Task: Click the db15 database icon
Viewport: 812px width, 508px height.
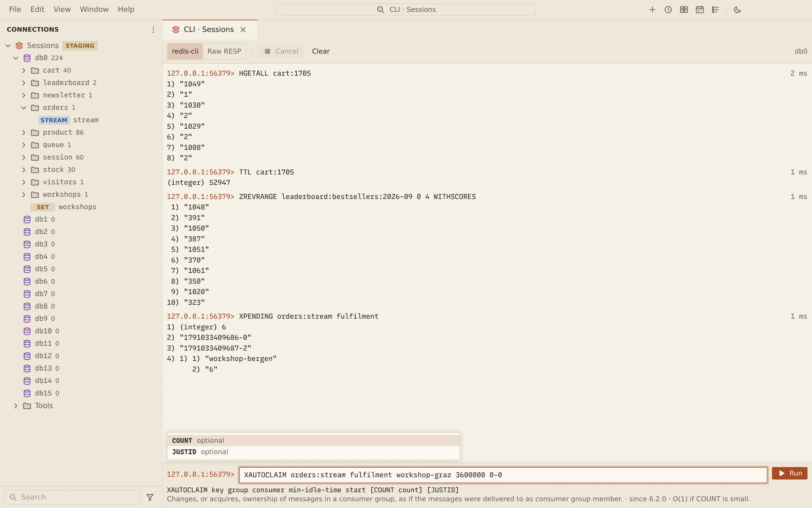Action: tap(27, 393)
